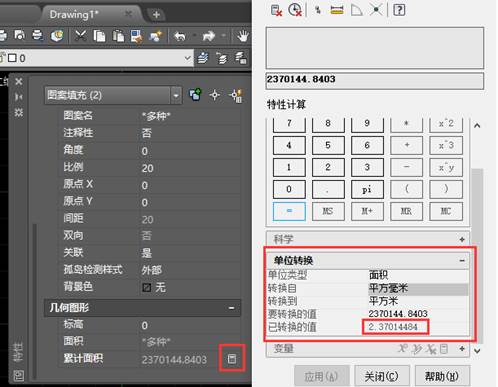Open the Redo history dropdown arrow
498x387 pixels.
(223, 35)
